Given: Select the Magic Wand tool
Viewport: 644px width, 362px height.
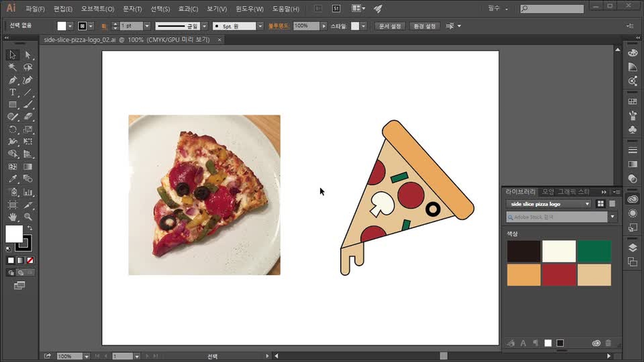Looking at the screenshot, I should (12, 67).
